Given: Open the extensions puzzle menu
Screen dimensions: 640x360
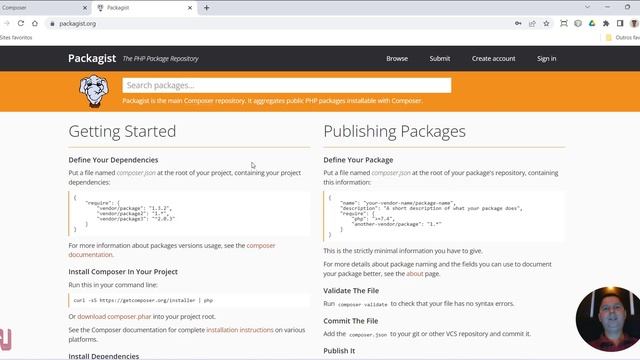Looking at the screenshot, I should [606, 24].
